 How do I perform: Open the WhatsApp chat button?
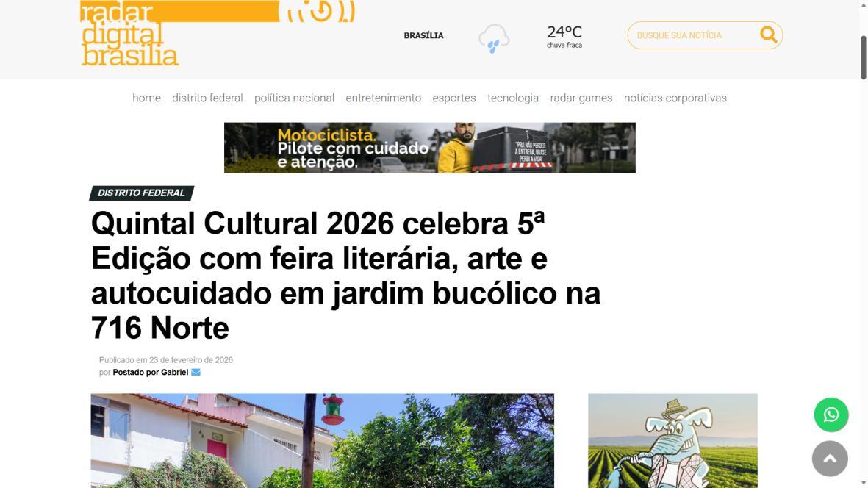pos(831,415)
